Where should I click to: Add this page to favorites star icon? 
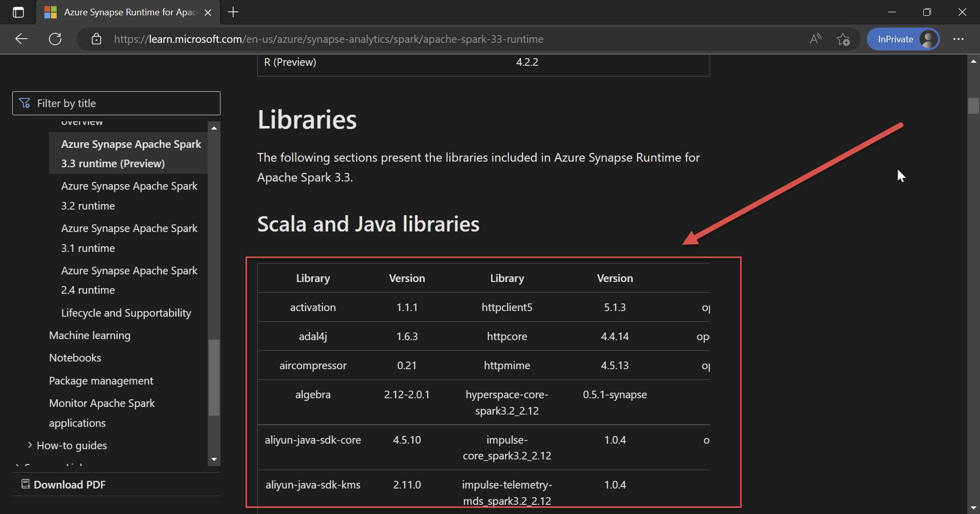tap(843, 39)
